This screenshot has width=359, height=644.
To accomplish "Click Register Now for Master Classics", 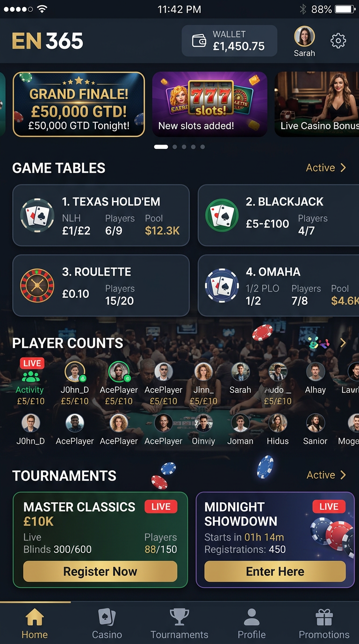I will point(100,571).
